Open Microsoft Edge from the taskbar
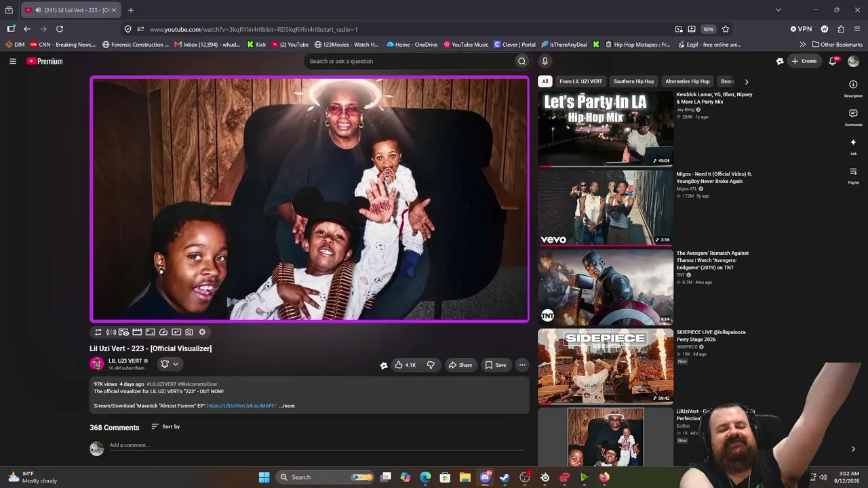 click(425, 477)
